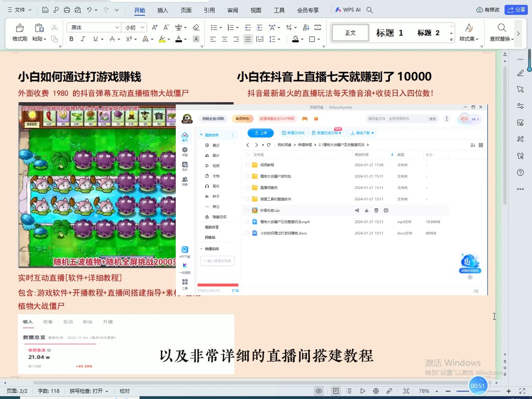Viewport: 532px width, 399px height.
Task: Increase font size with A+ icon
Action: [155, 27]
